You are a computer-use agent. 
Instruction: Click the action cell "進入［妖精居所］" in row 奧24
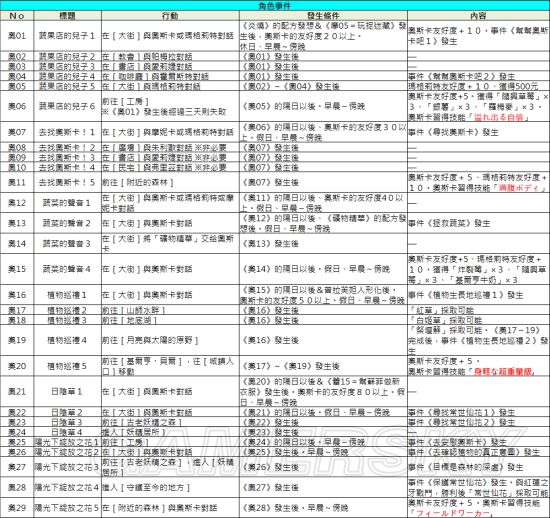[x=170, y=432]
